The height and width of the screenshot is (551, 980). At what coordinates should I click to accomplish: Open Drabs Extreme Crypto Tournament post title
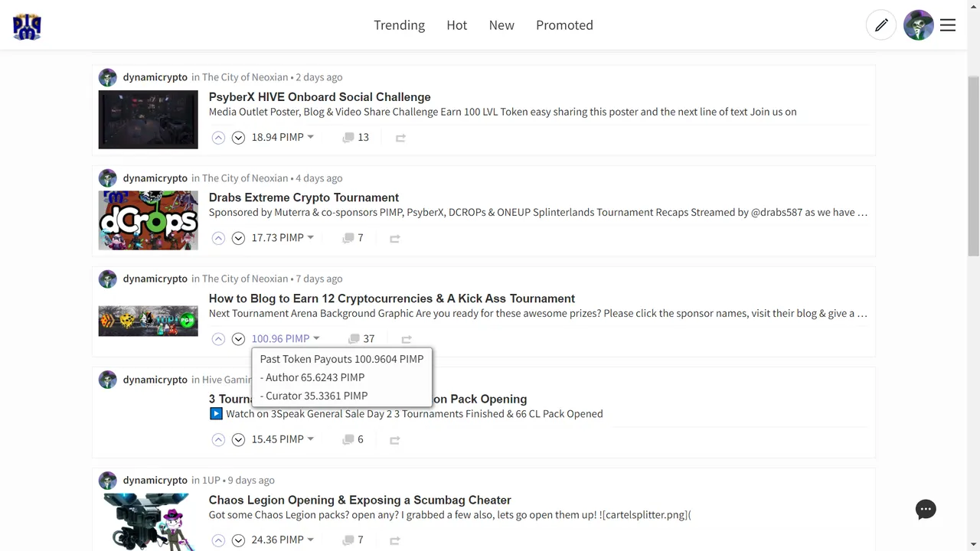pos(304,197)
